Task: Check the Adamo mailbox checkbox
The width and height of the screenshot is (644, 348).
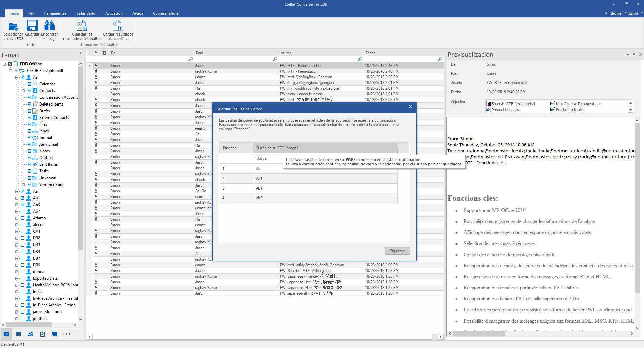Action: (x=23, y=218)
